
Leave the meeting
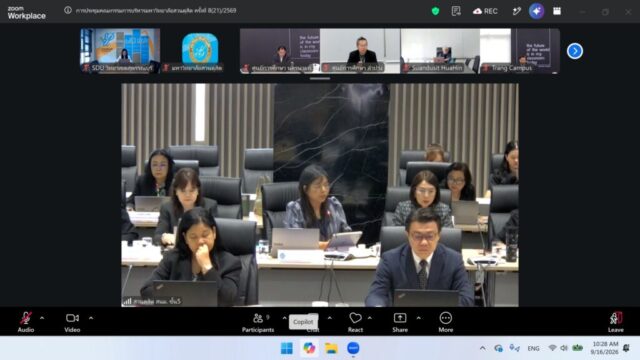click(x=616, y=322)
